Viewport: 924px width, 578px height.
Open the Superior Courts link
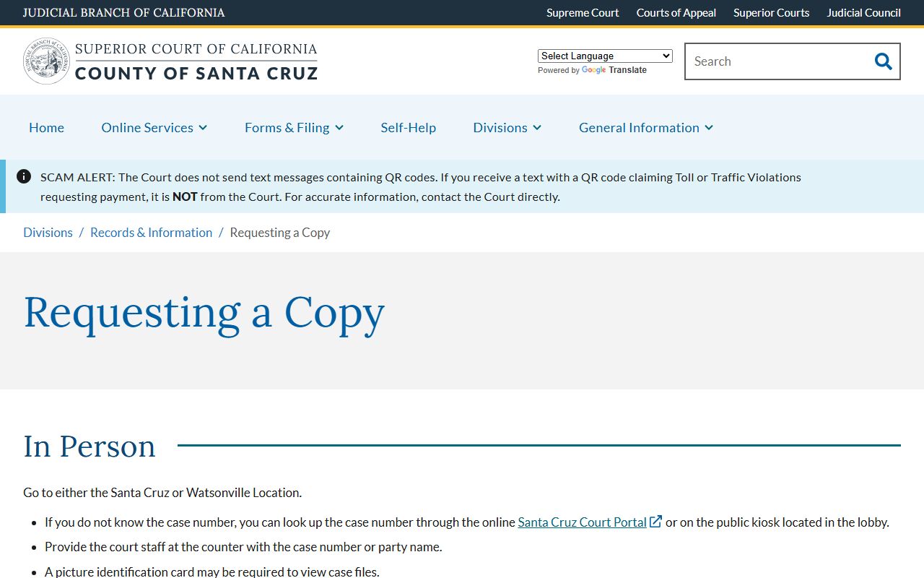(x=771, y=12)
